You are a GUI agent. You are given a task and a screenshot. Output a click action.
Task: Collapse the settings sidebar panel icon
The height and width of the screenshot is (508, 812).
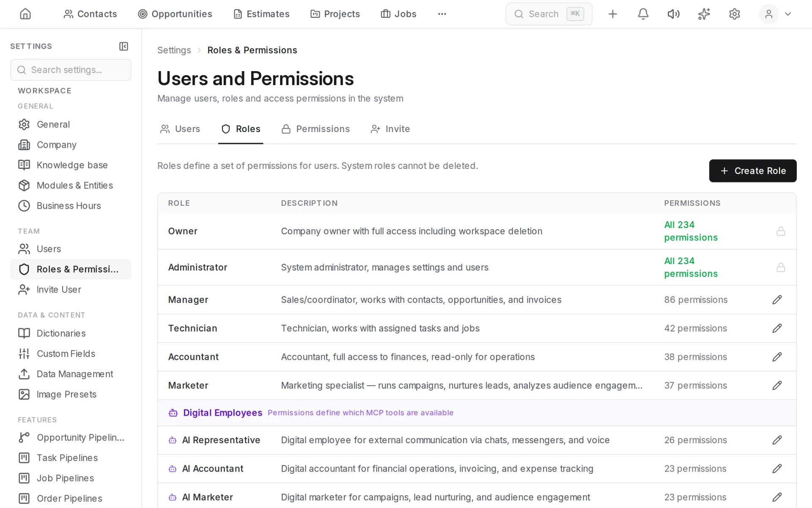(x=123, y=46)
